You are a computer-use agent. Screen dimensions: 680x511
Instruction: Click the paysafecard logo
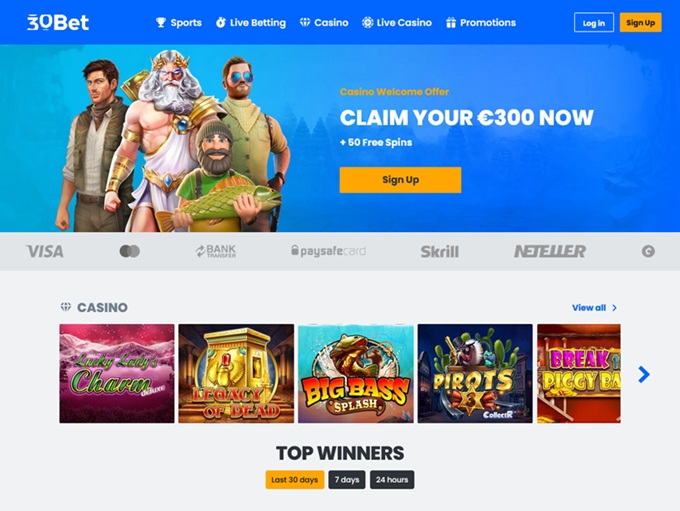pyautogui.click(x=328, y=251)
